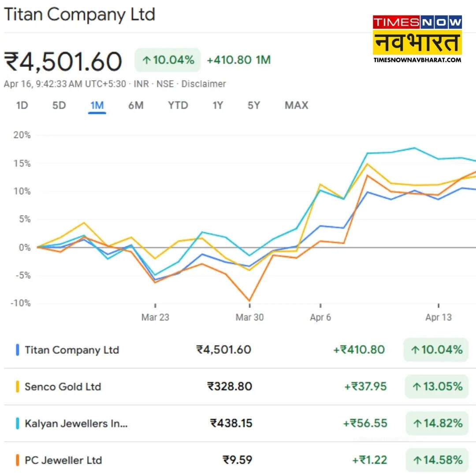476x476 pixels.
Task: Open the 6M chart range
Action: pos(136,105)
